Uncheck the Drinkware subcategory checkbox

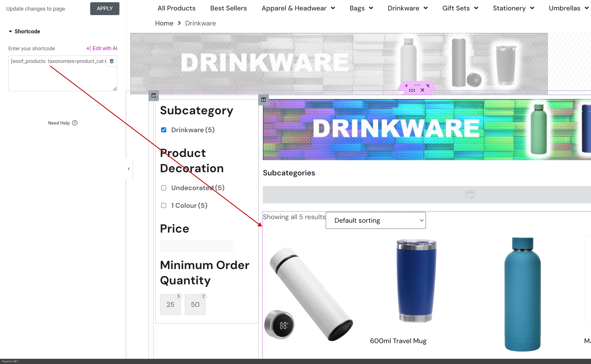(x=164, y=130)
